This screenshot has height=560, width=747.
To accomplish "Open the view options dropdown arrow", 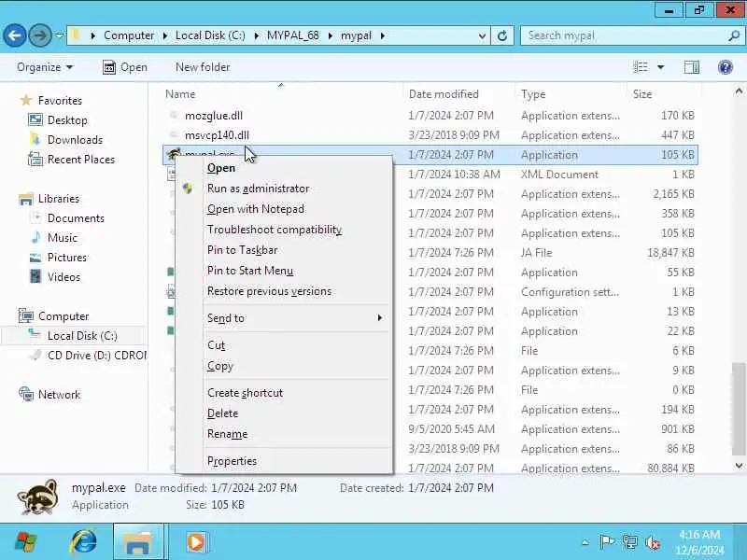I will (x=661, y=67).
